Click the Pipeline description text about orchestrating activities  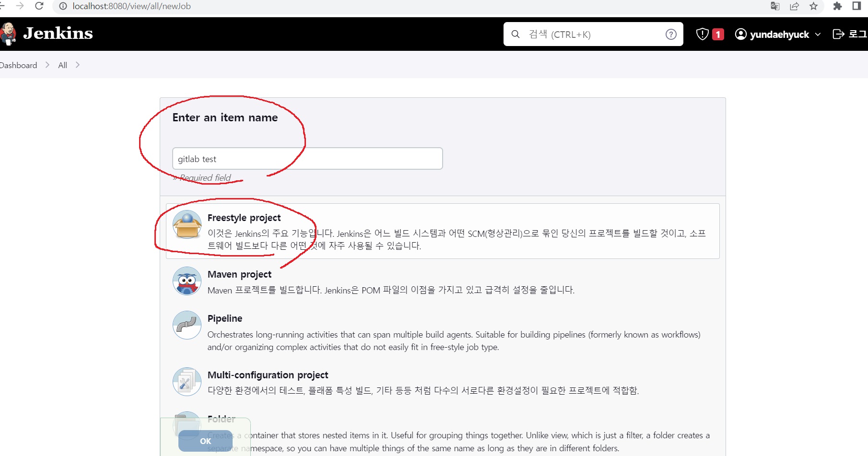click(x=454, y=341)
